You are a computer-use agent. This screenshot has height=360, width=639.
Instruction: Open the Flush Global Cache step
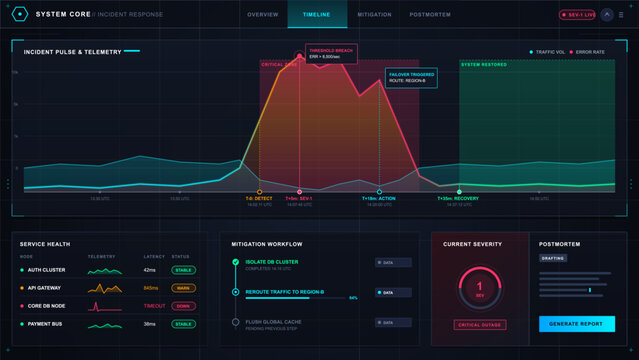(x=273, y=322)
